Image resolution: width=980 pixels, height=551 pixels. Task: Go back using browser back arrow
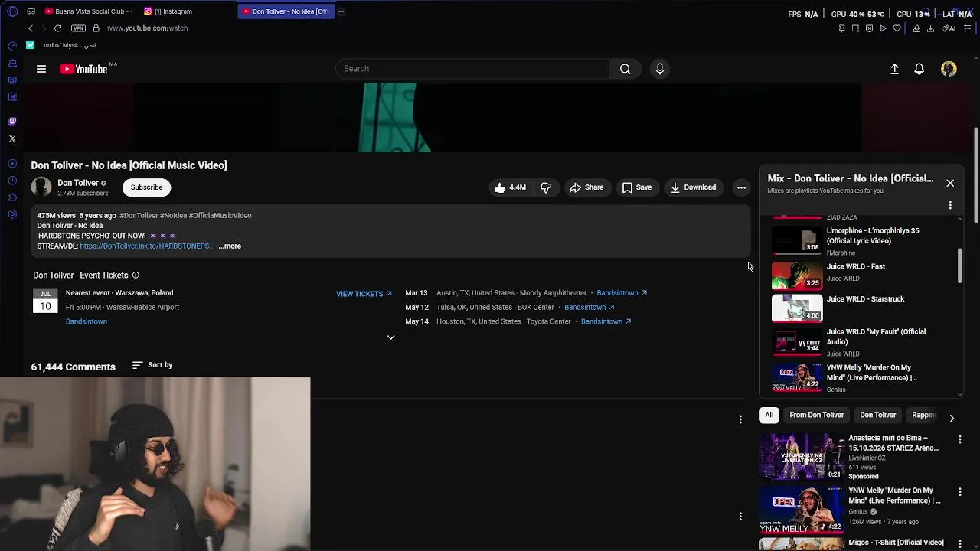(x=31, y=28)
